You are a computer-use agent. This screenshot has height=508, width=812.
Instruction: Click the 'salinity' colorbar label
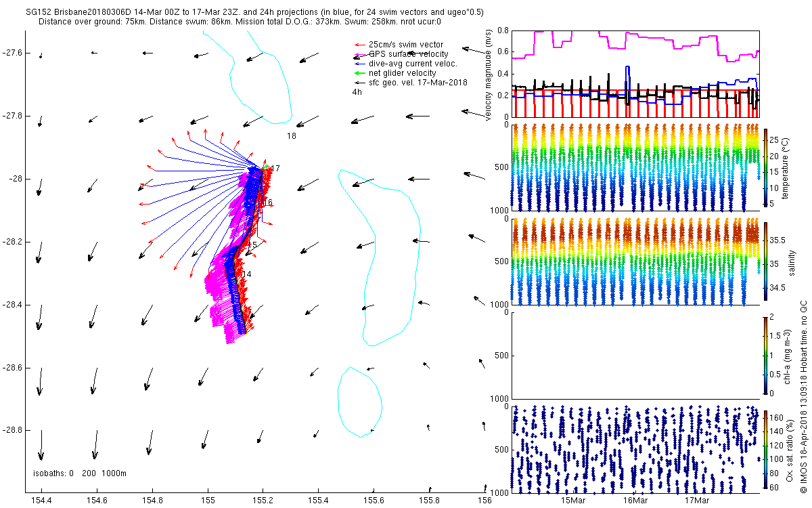point(791,263)
